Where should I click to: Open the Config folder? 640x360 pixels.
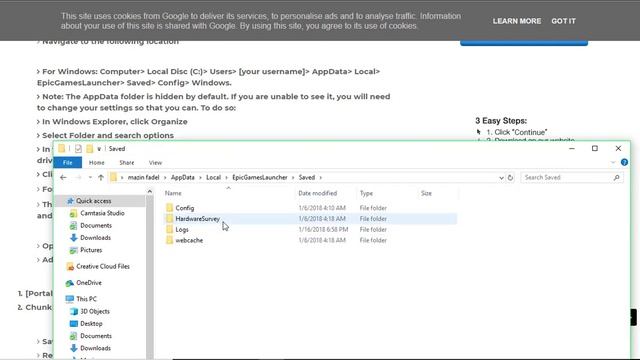pos(184,208)
